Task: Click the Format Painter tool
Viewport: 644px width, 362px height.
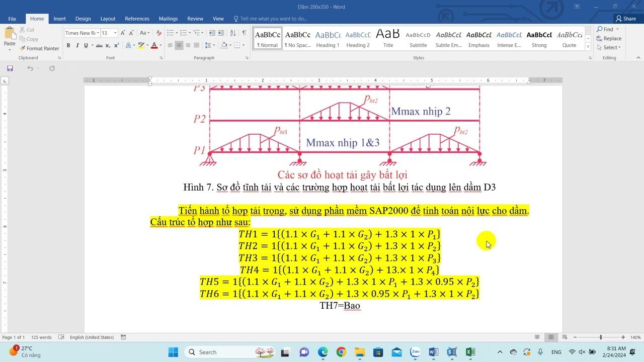Action: (x=39, y=49)
